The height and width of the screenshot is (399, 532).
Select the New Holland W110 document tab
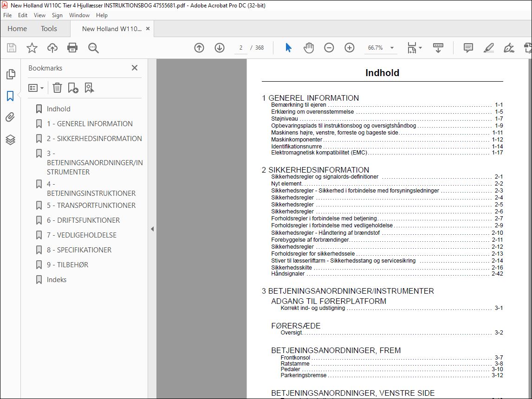(x=111, y=29)
